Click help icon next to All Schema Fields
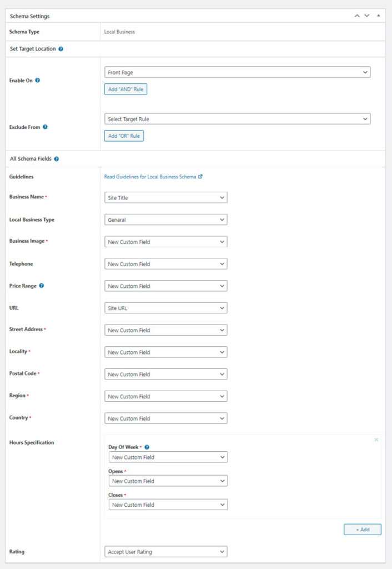The image size is (392, 569). coord(57,159)
